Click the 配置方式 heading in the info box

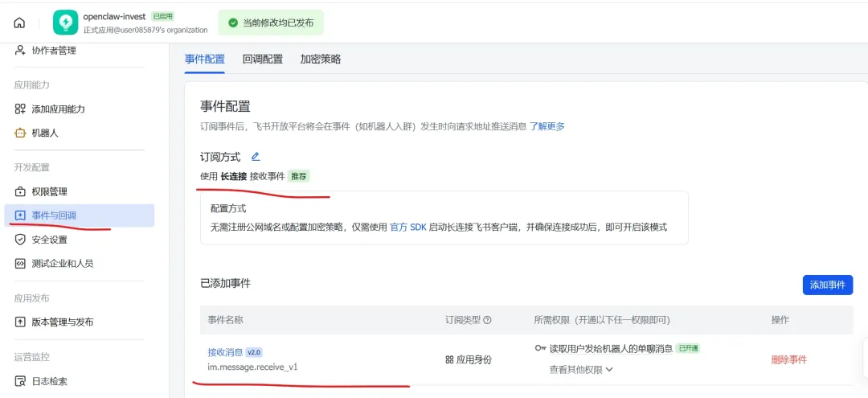pyautogui.click(x=228, y=209)
